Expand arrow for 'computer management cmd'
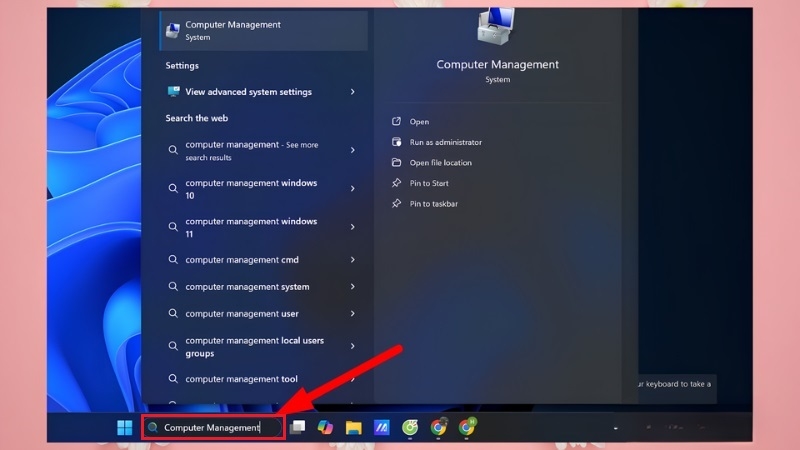This screenshot has height=450, width=800. coord(353,260)
